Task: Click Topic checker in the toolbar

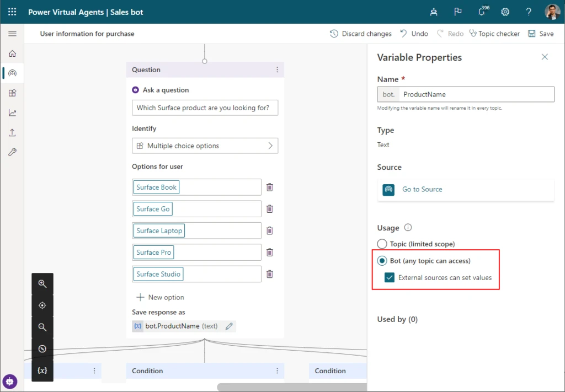Action: pyautogui.click(x=494, y=34)
